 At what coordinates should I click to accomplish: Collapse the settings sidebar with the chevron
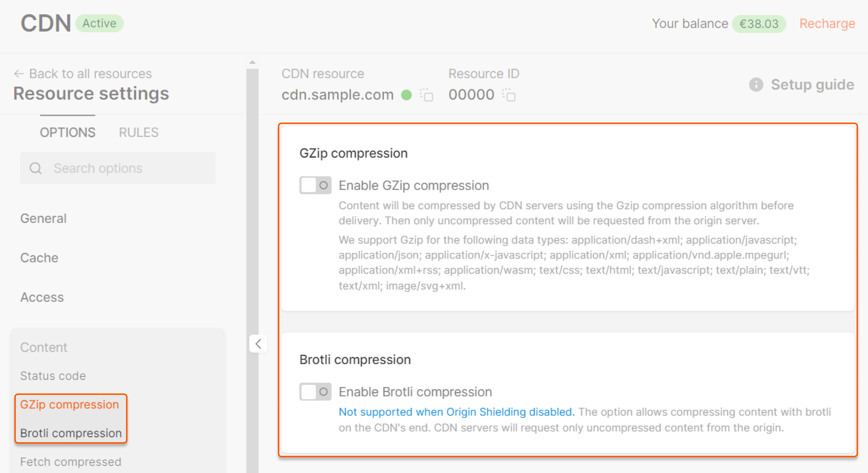[258, 344]
